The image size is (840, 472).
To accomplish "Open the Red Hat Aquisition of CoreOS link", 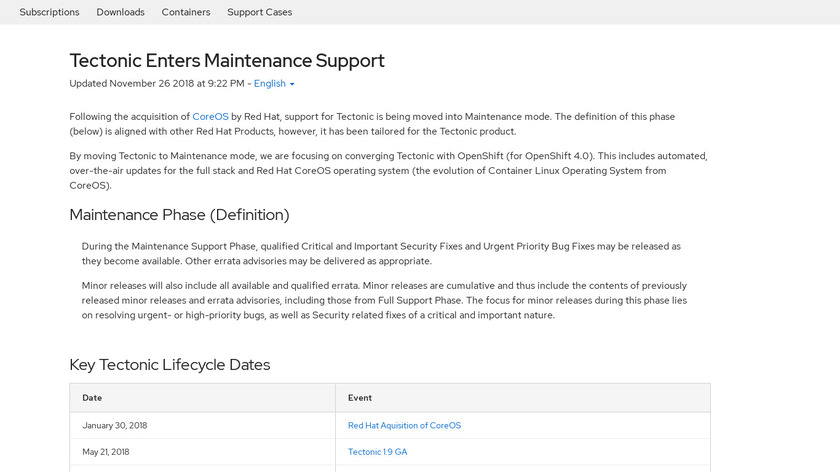I will point(404,425).
